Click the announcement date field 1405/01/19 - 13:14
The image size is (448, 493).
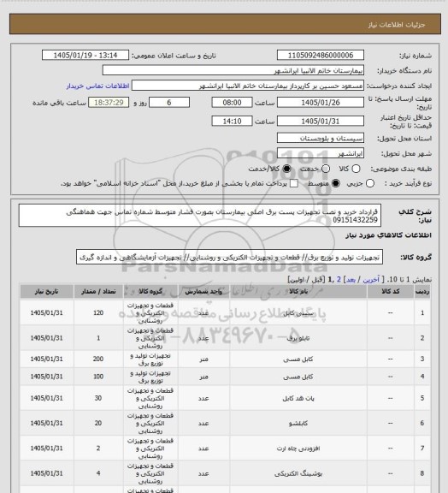tap(85, 55)
